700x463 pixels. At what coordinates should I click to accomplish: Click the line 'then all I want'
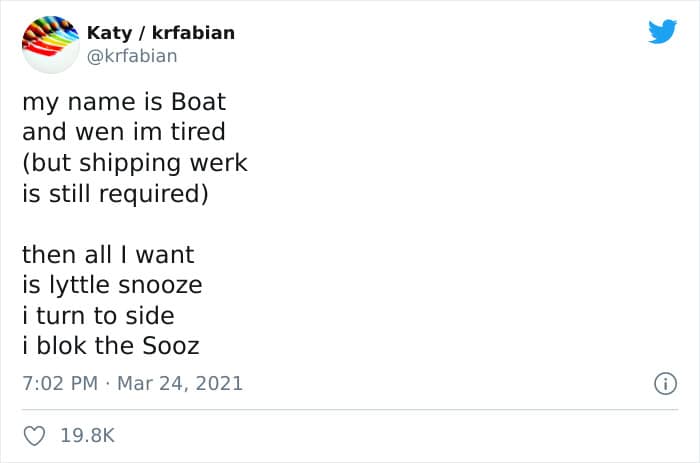[x=108, y=255]
